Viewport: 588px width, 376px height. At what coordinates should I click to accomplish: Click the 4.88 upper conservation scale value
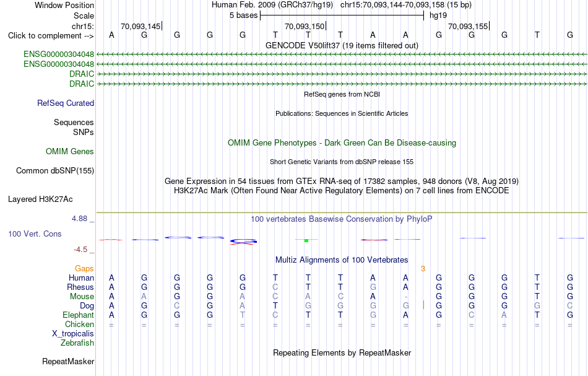(x=79, y=219)
